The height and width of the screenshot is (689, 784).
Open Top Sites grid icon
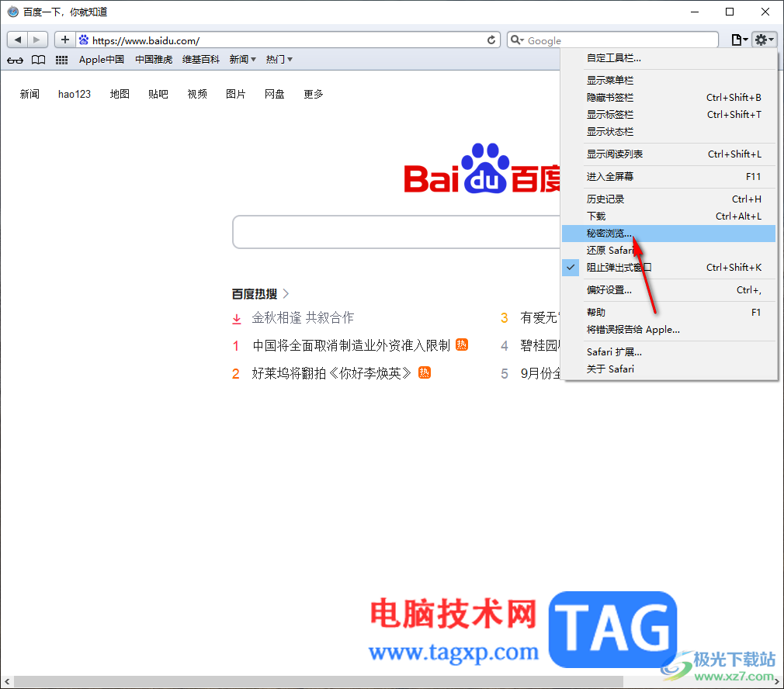[x=61, y=60]
